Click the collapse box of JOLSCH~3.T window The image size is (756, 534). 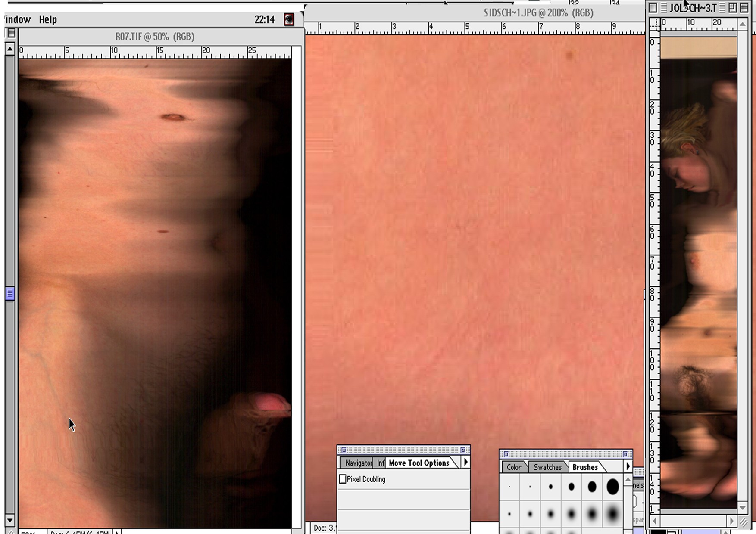pyautogui.click(x=744, y=8)
